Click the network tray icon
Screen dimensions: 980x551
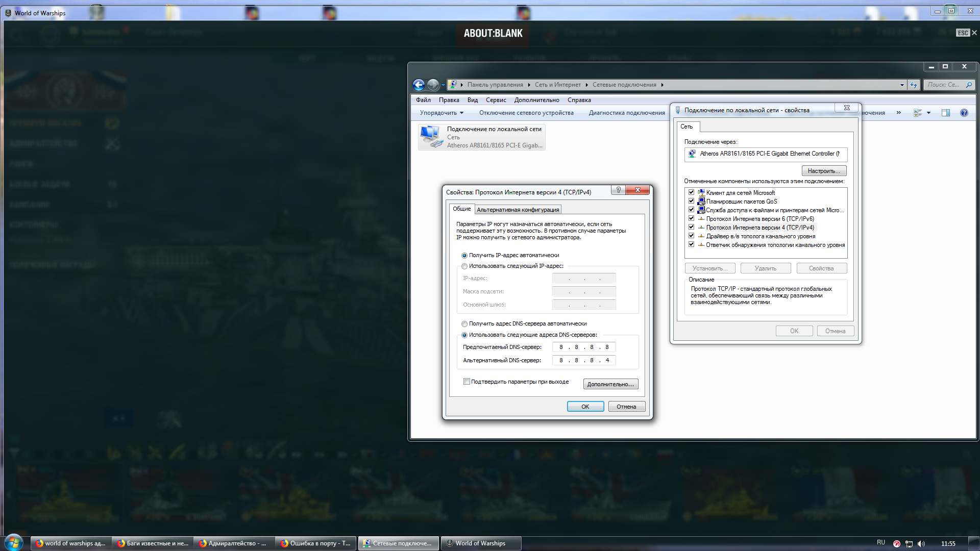point(909,543)
